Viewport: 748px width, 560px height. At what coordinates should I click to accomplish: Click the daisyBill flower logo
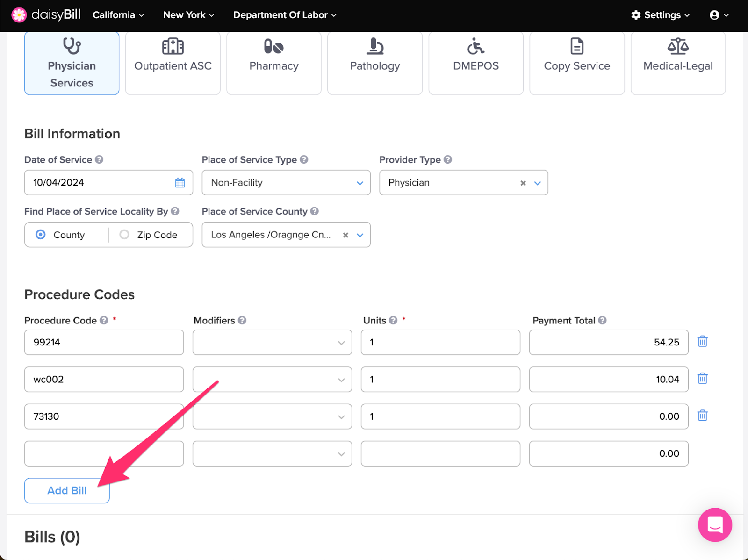click(x=19, y=15)
